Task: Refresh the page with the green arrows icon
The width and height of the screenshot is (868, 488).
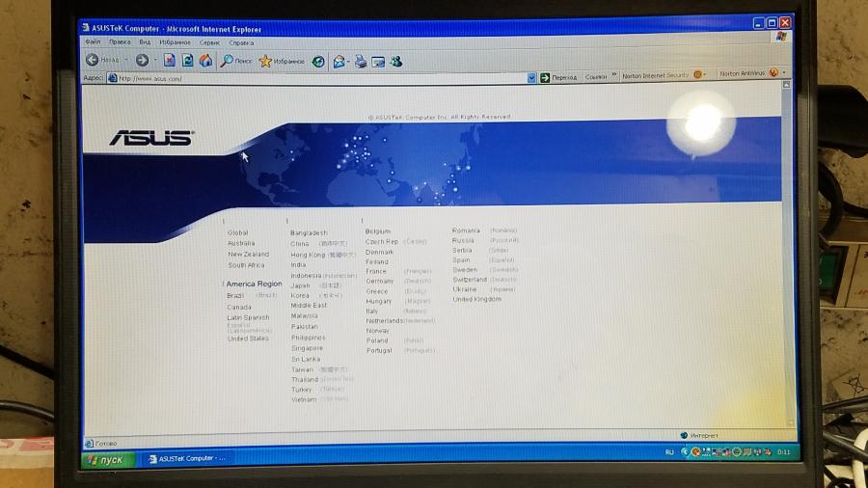Action: coord(188,61)
